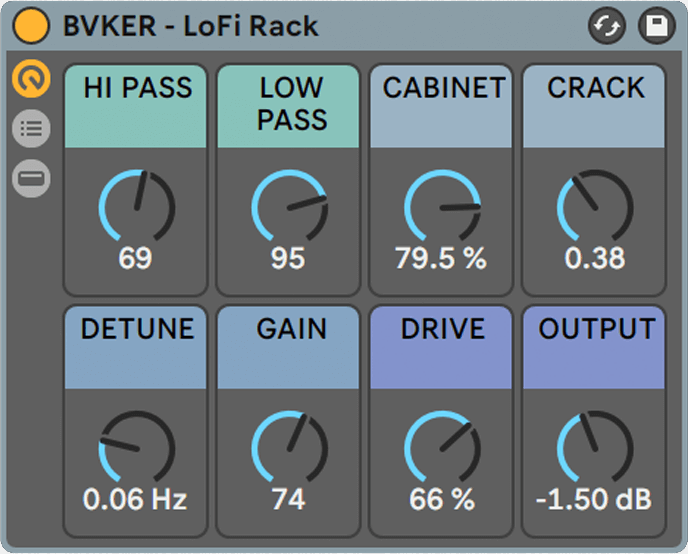
Task: Select the DRIVE macro label
Action: coord(443,328)
